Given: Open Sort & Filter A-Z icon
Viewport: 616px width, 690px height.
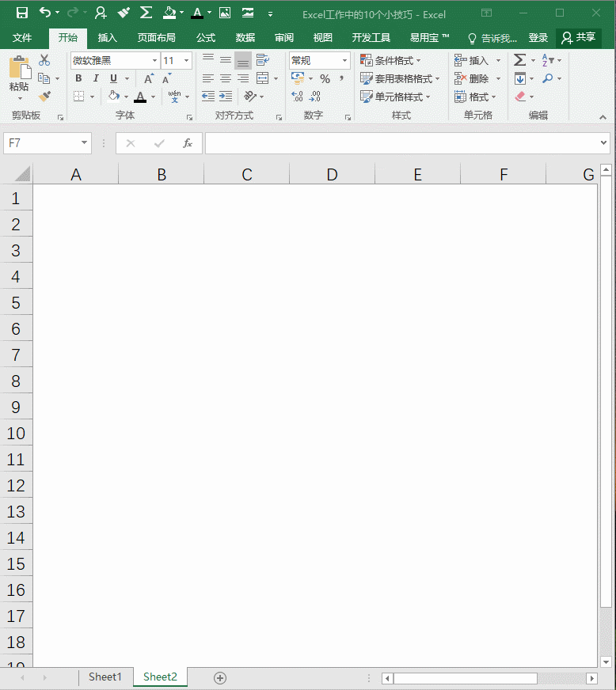Looking at the screenshot, I should coord(548,60).
